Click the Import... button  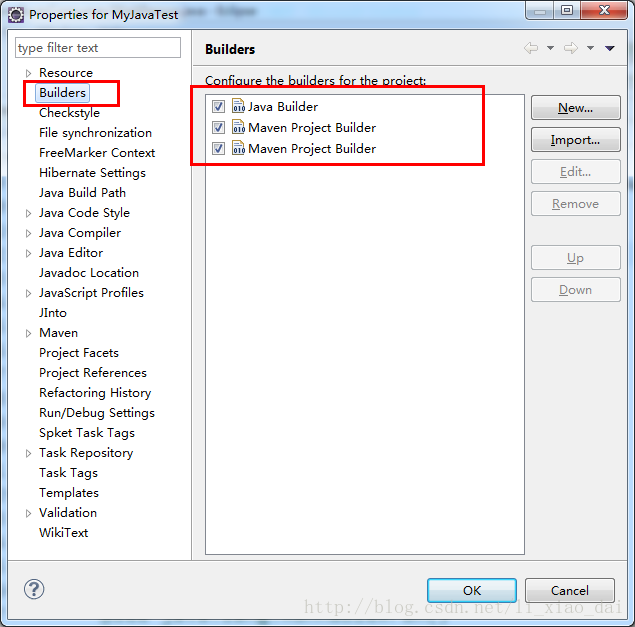575,140
